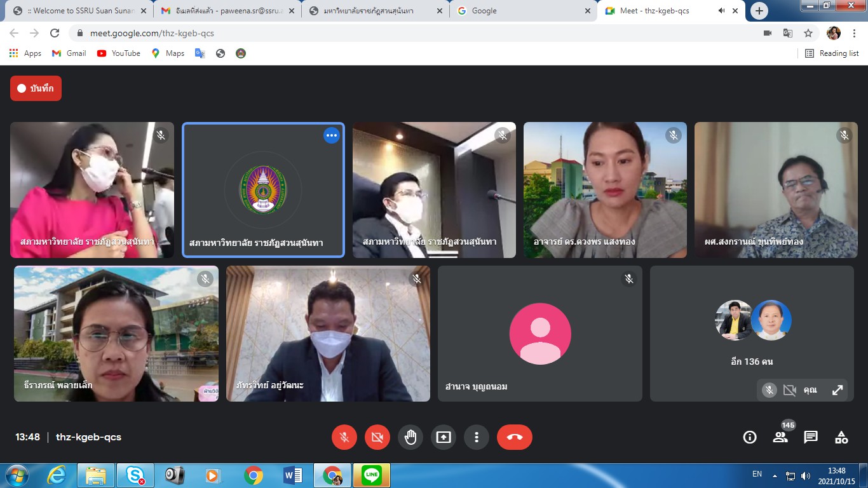Click the present screen icon

coord(444,437)
